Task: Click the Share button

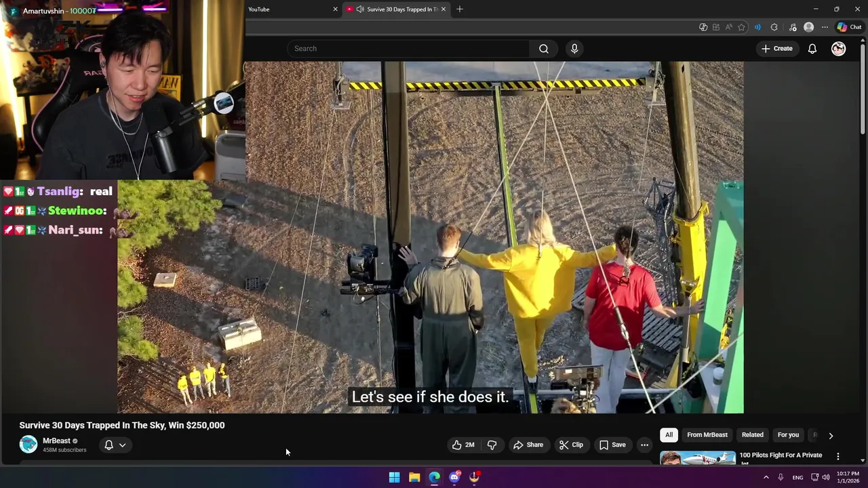Action: click(528, 445)
